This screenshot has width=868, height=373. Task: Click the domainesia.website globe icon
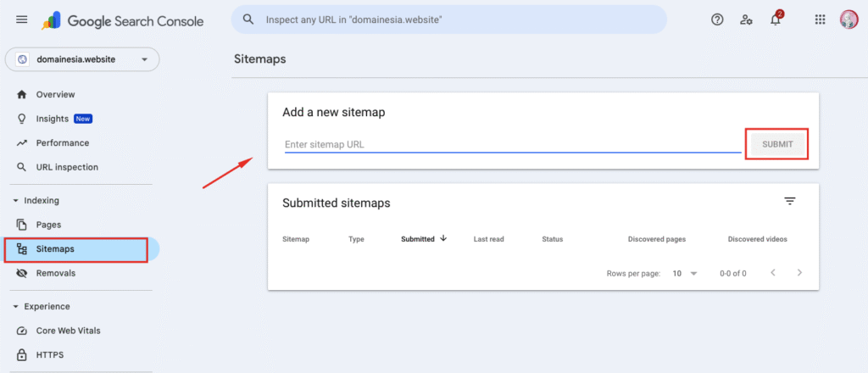coord(22,60)
